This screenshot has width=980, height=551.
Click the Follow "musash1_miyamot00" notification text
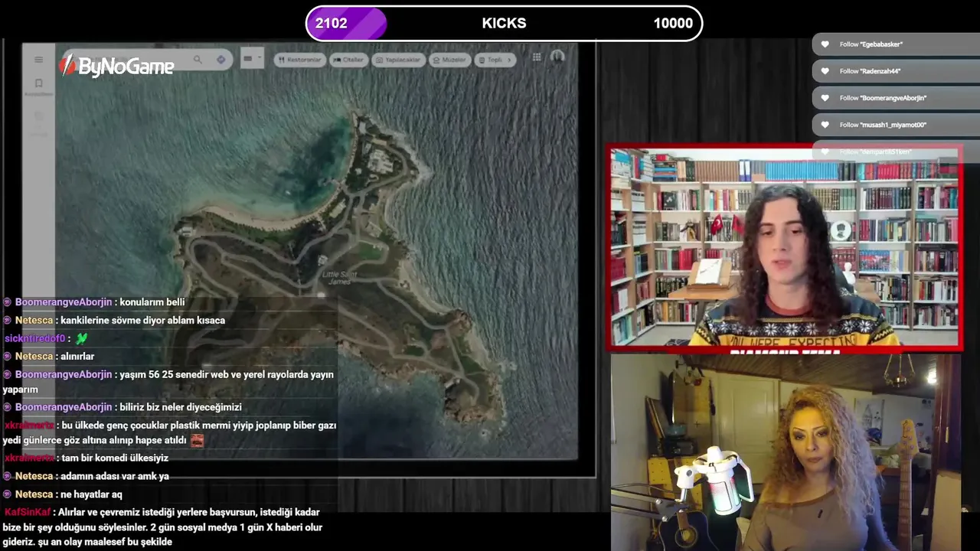(883, 125)
